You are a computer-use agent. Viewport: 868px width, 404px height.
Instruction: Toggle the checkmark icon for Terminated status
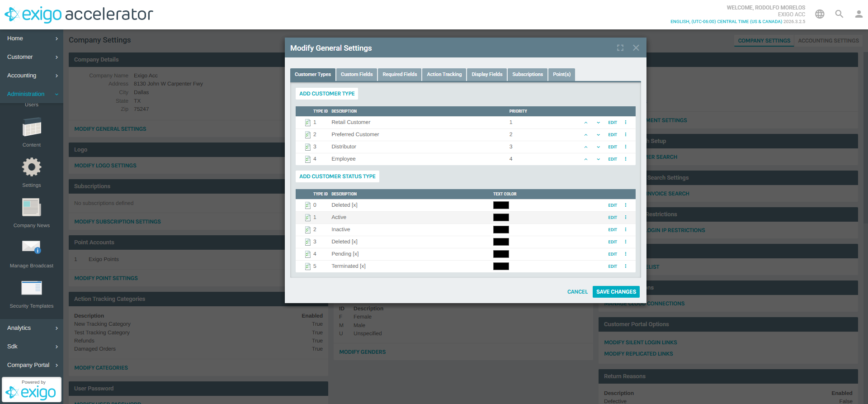tap(308, 266)
